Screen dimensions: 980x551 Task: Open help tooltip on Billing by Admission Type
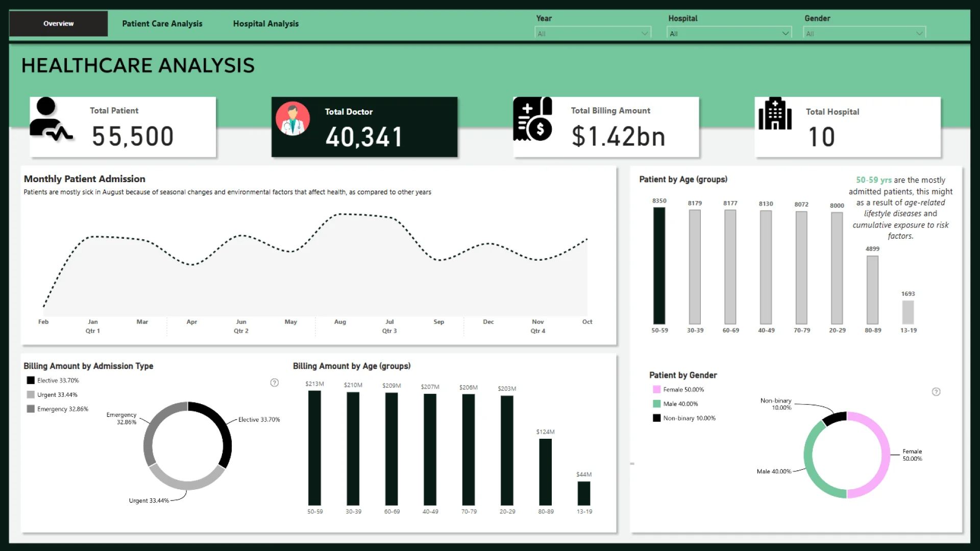274,383
